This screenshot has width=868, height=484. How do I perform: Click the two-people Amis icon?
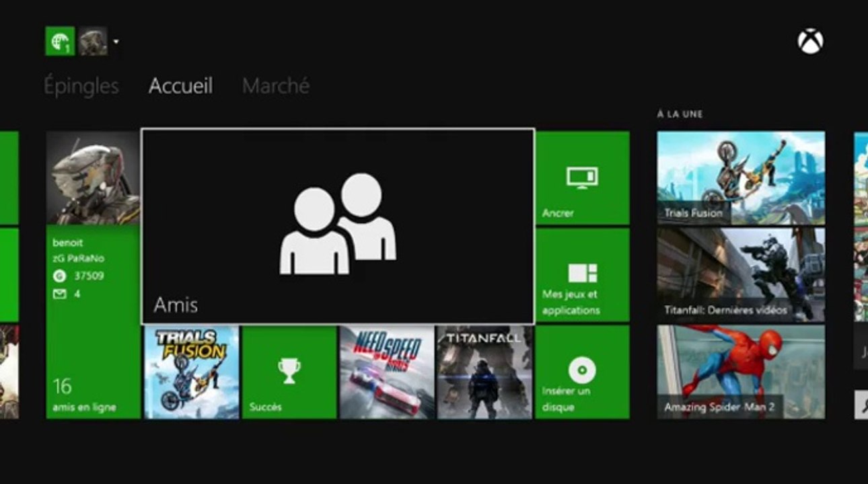[x=338, y=224]
